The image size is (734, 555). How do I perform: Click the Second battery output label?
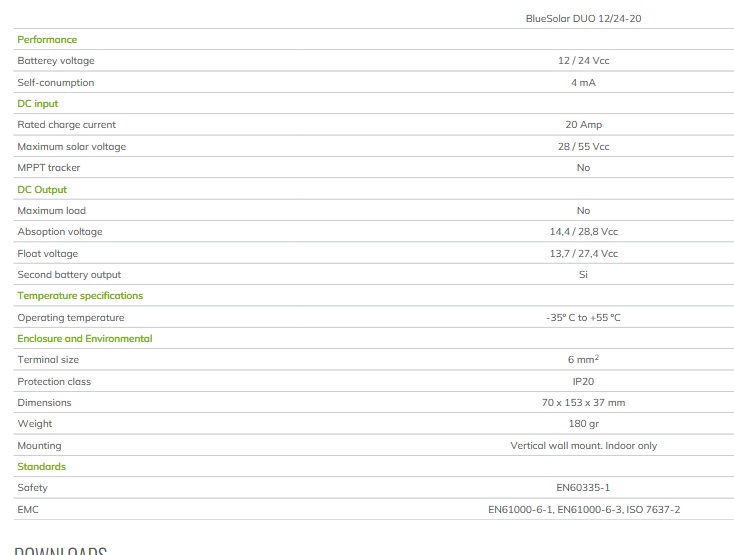(x=69, y=275)
